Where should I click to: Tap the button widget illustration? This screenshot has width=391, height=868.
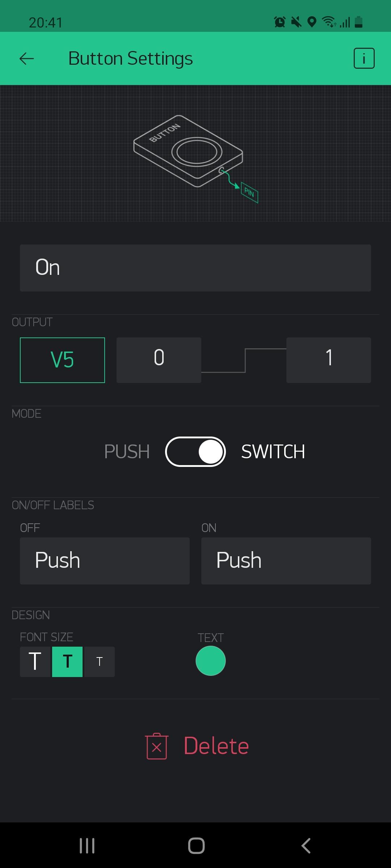click(x=188, y=151)
